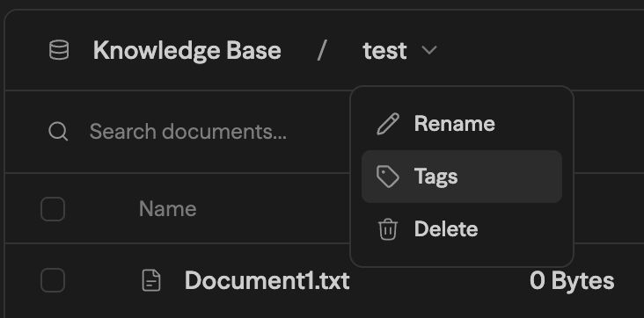The width and height of the screenshot is (644, 318).
Task: Click the 0 Bytes size value
Action: 572,281
